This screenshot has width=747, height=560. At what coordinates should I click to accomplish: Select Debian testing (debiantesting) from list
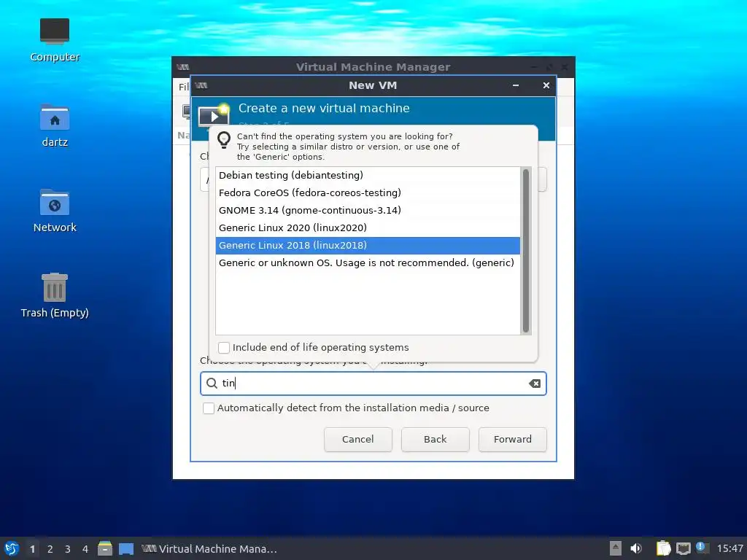(368, 175)
